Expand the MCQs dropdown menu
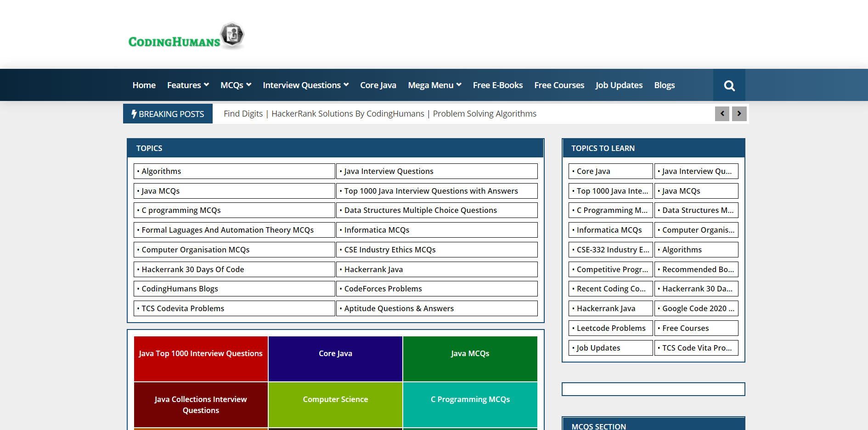Screen dimensions: 868x430 [236, 85]
